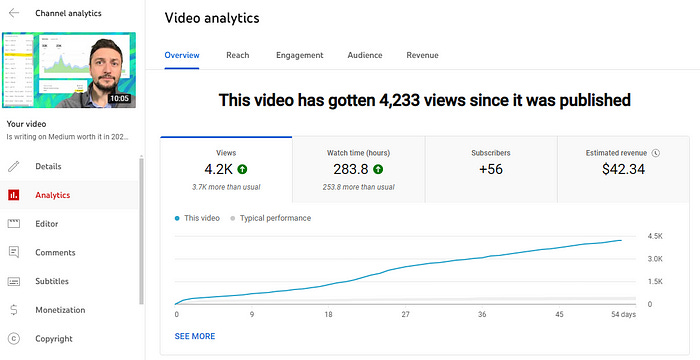Click the blue This video legend dot

click(x=177, y=218)
